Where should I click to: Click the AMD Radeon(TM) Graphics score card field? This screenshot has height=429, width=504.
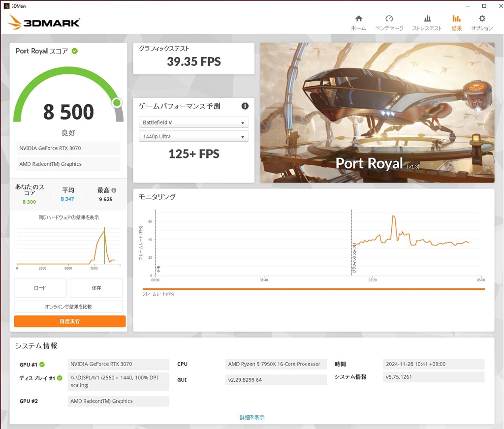(x=68, y=164)
